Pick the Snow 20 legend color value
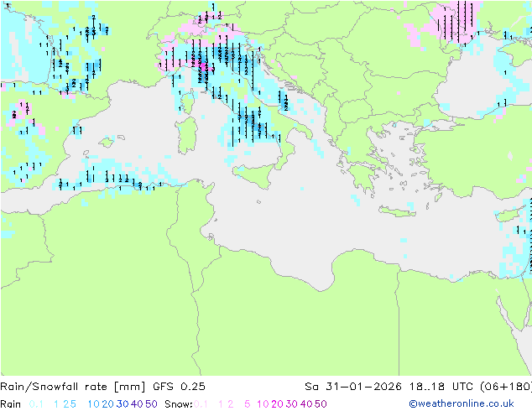 click(x=277, y=404)
